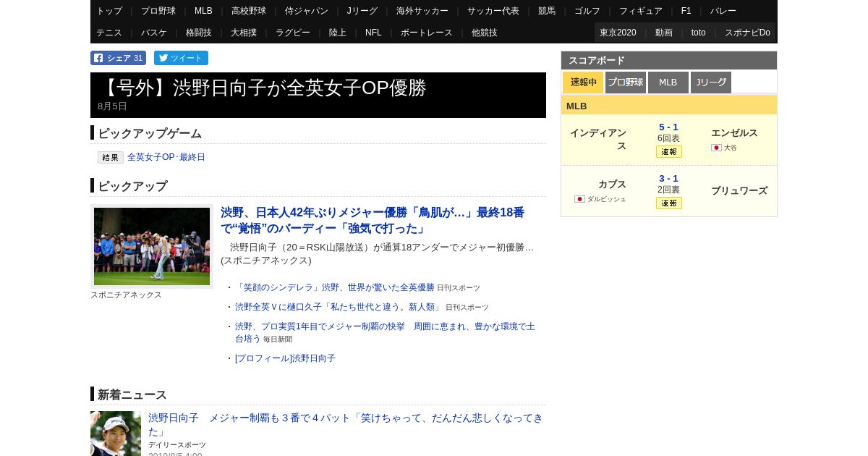Image resolution: width=868 pixels, height=456 pixels.
Task: Select 速報中 scoreboard tab
Action: click(583, 83)
